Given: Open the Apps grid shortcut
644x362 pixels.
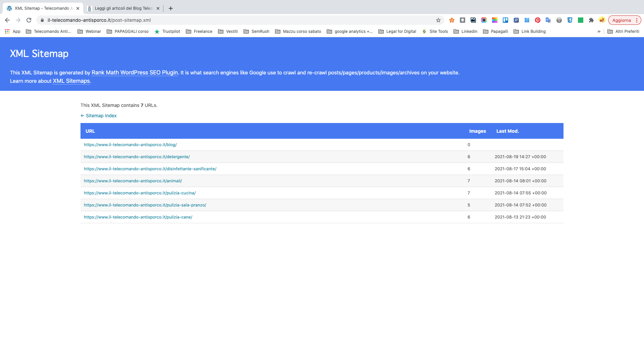Looking at the screenshot, I should pos(12,32).
